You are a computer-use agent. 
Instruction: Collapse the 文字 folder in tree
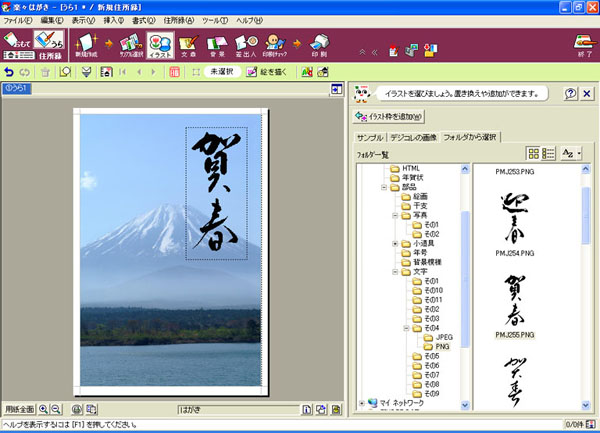click(395, 271)
